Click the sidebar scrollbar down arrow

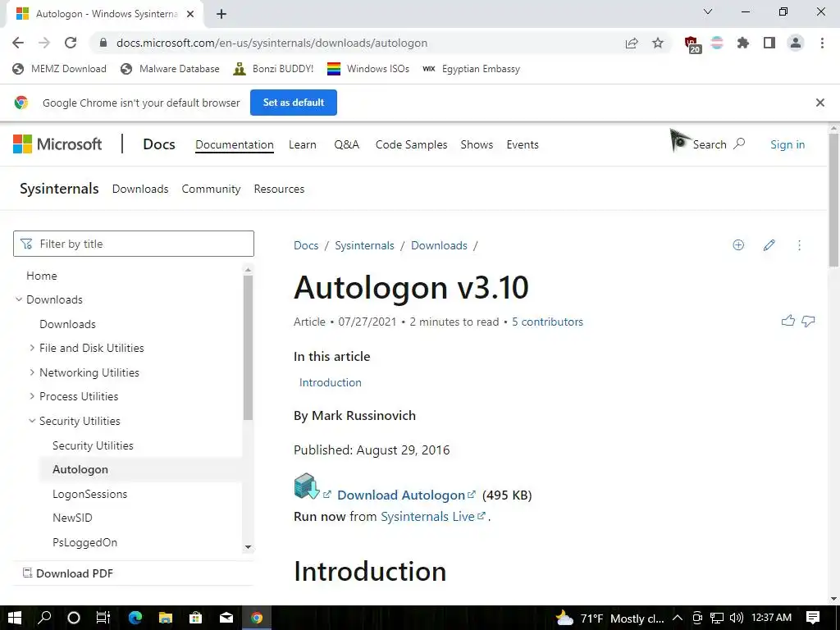pos(248,547)
